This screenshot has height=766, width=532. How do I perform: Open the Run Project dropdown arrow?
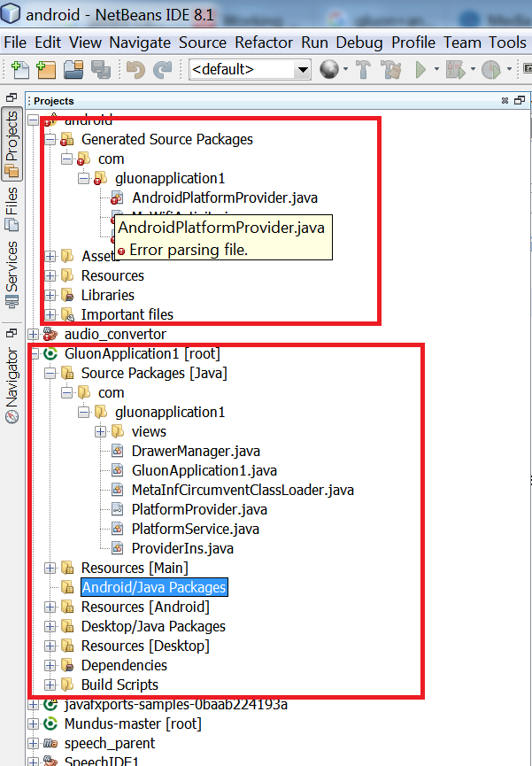click(x=436, y=69)
